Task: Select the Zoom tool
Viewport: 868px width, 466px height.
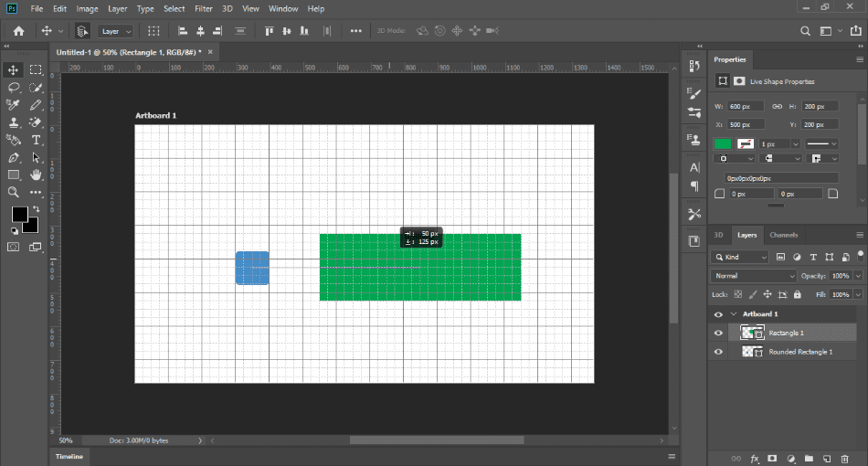Action: click(14, 192)
